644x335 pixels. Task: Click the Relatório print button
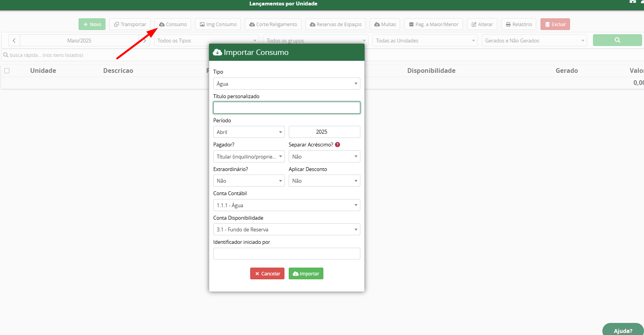tap(518, 24)
